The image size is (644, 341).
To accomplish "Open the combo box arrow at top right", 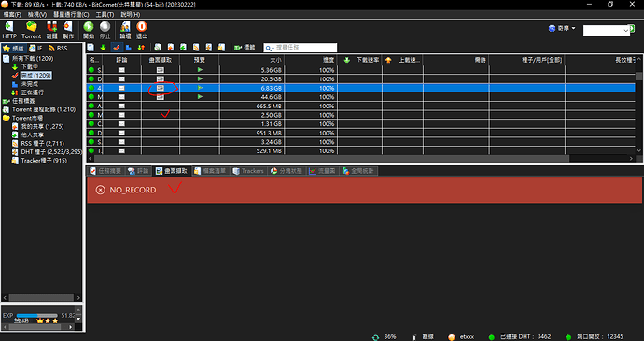I will click(626, 31).
